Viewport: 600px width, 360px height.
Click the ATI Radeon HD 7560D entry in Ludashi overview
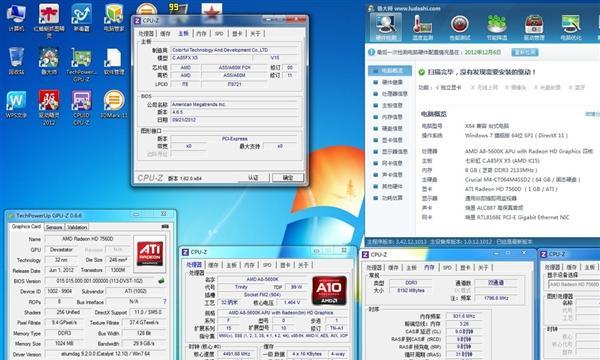(x=511, y=189)
